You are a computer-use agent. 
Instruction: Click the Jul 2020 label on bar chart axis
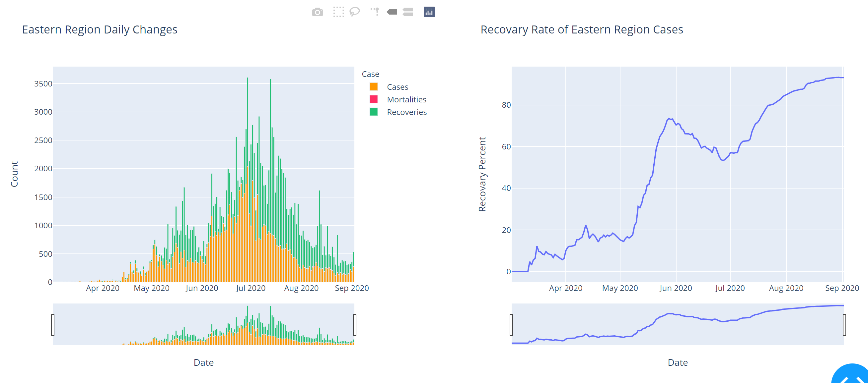[251, 289]
